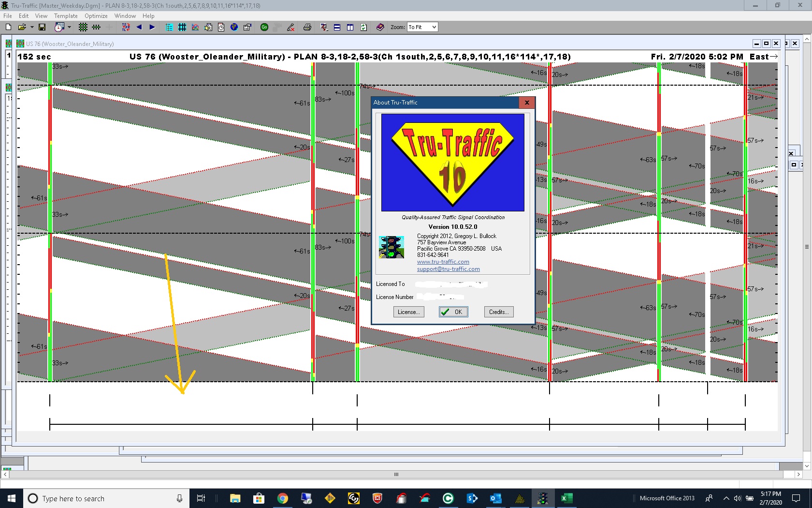812x508 pixels.
Task: Open the clock calendar timing plans icon
Action: (59, 27)
